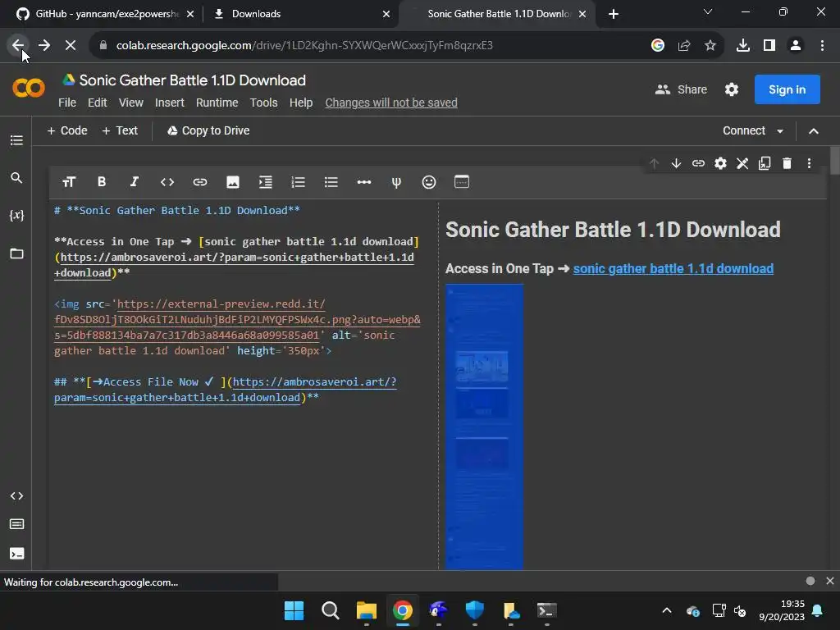This screenshot has height=630, width=840.
Task: Open find and replace sidebar
Action: [16, 178]
